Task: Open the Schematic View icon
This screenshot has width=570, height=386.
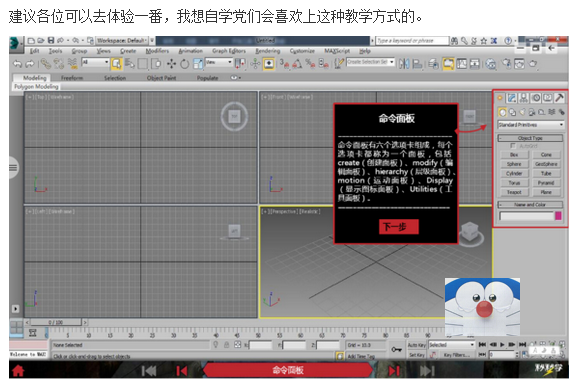Action: [x=475, y=64]
